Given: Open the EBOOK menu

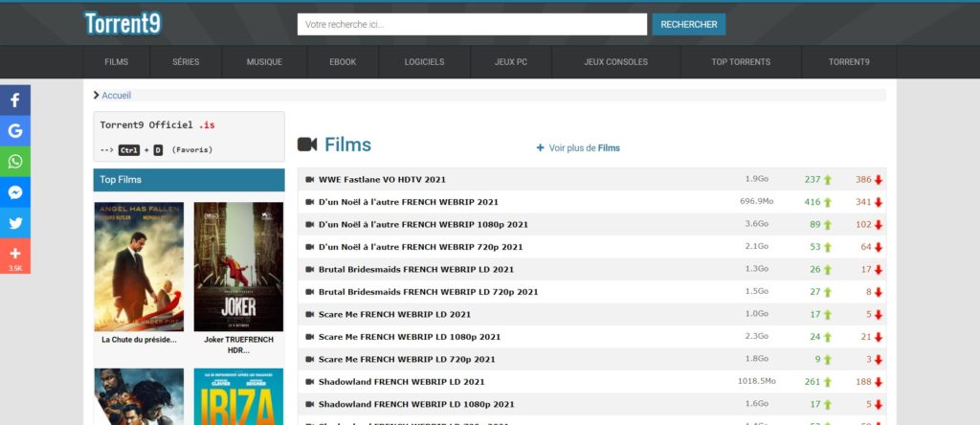Looking at the screenshot, I should click(x=343, y=62).
